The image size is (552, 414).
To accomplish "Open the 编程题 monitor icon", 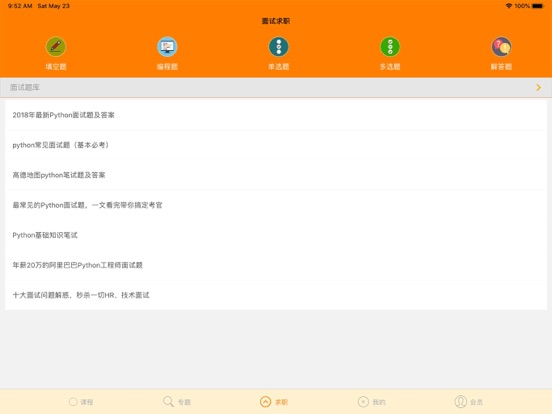I will [167, 47].
